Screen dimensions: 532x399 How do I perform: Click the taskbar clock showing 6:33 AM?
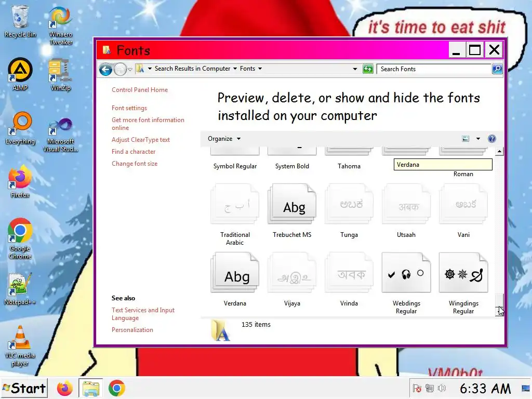coord(485,389)
